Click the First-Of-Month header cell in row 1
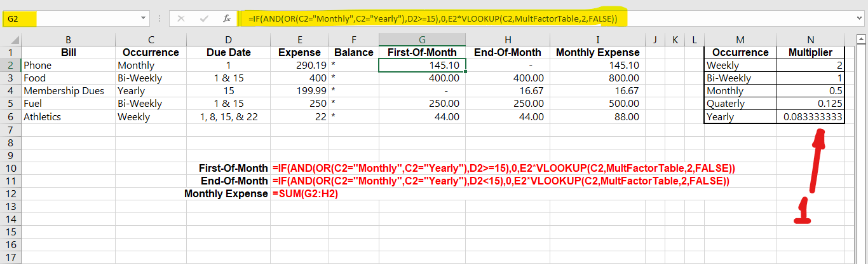868x264 pixels. tap(423, 52)
